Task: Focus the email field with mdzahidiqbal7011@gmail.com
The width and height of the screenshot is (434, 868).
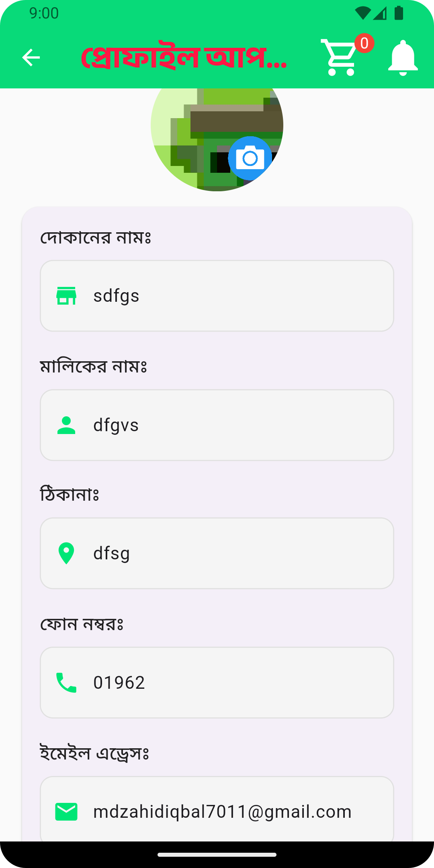Action: point(217,809)
